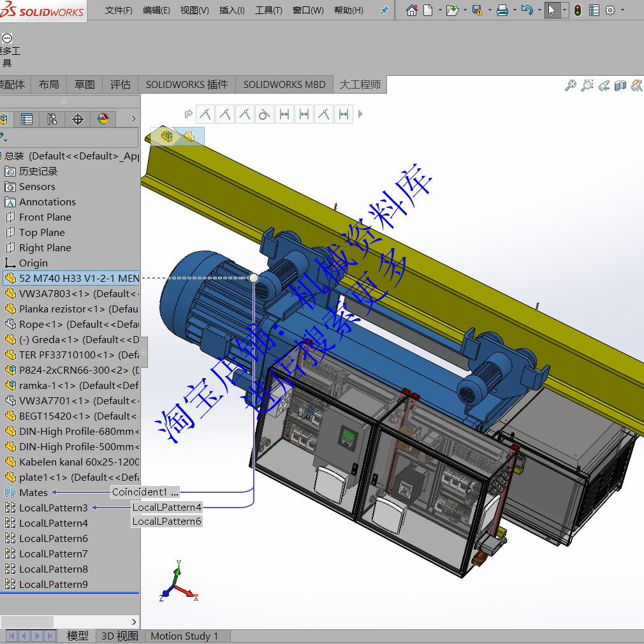The width and height of the screenshot is (644, 644).
Task: Open the 工具(T) menu
Action: 268,10
